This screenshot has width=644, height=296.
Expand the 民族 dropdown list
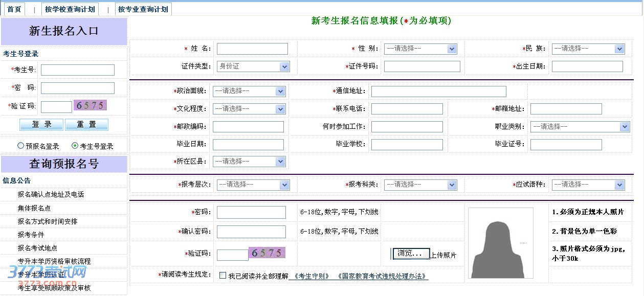click(x=588, y=49)
